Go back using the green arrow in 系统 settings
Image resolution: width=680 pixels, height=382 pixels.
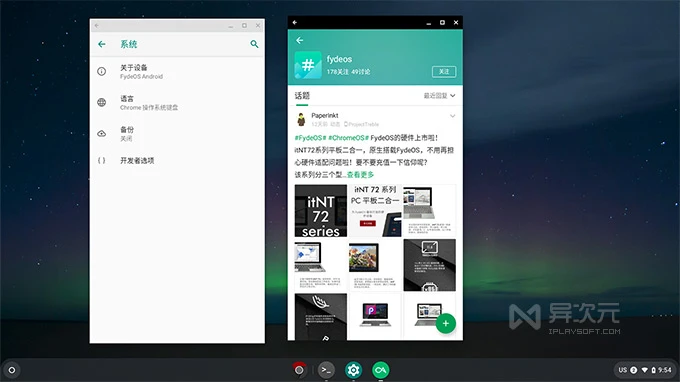(101, 44)
